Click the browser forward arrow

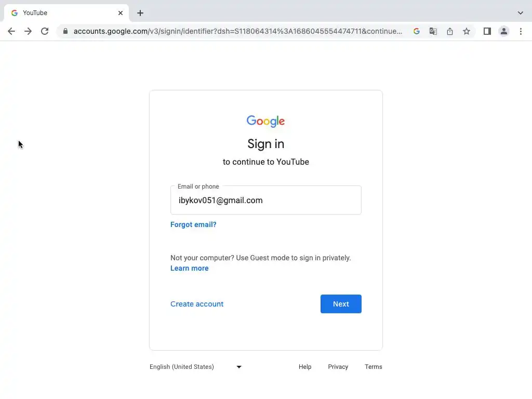click(28, 31)
